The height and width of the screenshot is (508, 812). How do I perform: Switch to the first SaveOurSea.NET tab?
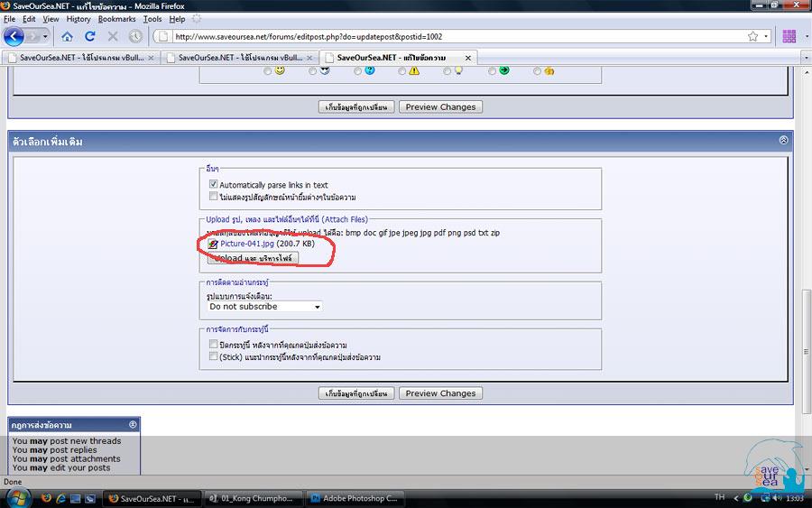click(x=76, y=58)
